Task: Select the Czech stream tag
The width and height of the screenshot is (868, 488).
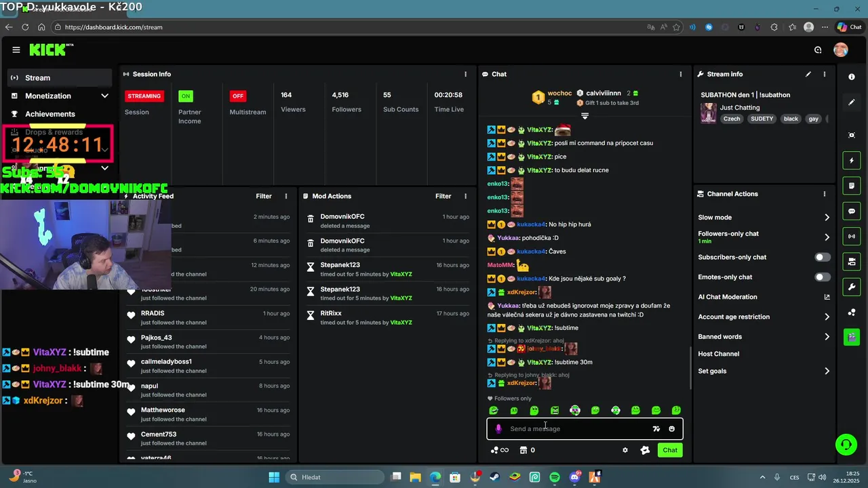Action: [x=732, y=119]
